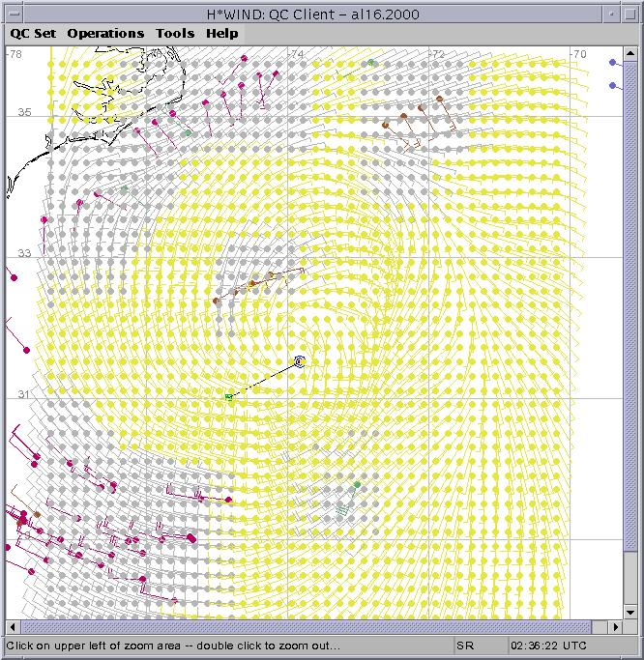644x660 pixels.
Task: Open the Help menu
Action: point(222,33)
